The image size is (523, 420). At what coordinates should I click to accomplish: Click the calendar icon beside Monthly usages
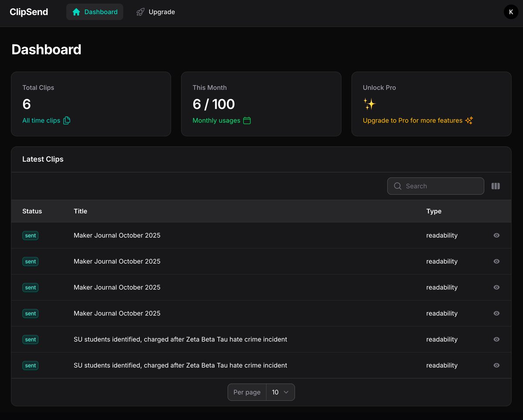[247, 120]
